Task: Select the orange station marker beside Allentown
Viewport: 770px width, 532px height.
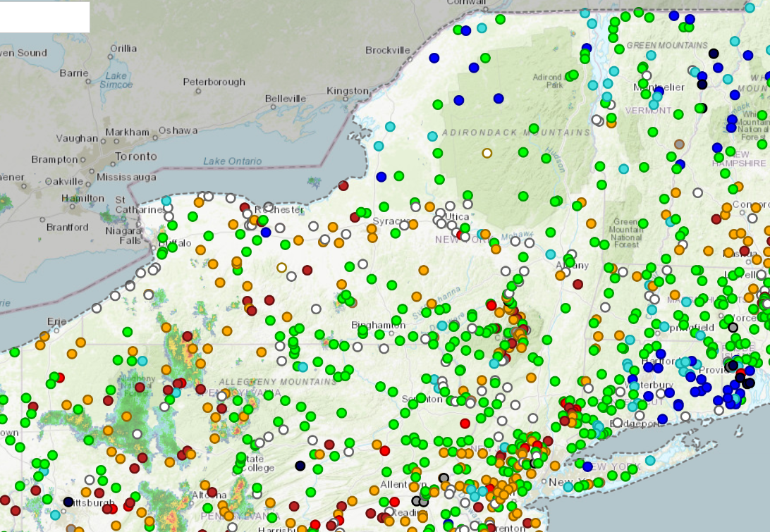Action: tap(413, 487)
